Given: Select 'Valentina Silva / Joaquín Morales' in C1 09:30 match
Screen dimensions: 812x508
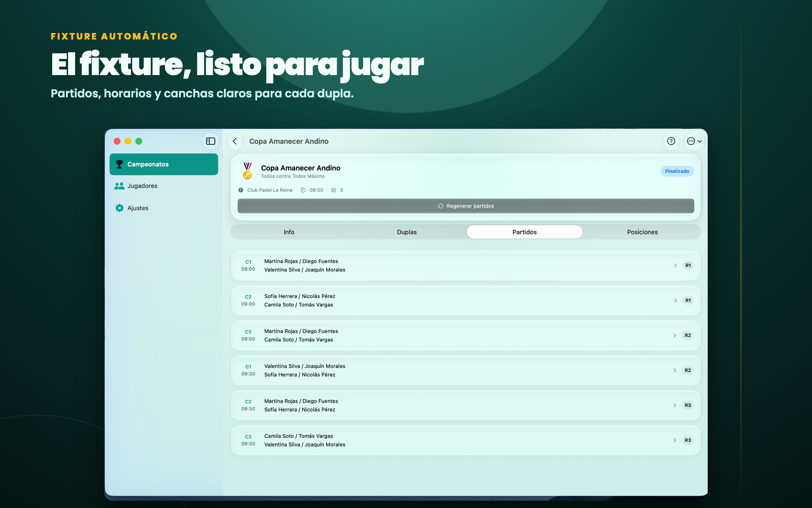Looking at the screenshot, I should point(305,366).
